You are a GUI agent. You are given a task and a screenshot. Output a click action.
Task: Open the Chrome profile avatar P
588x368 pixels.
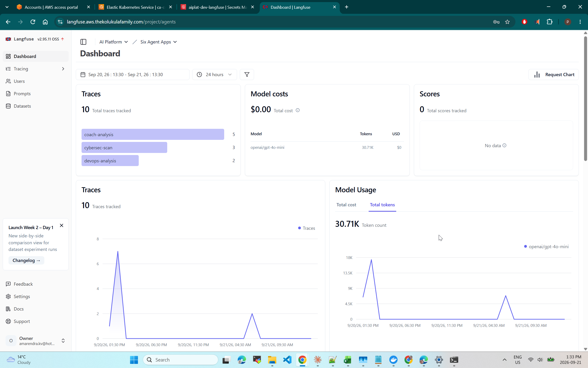tap(568, 22)
